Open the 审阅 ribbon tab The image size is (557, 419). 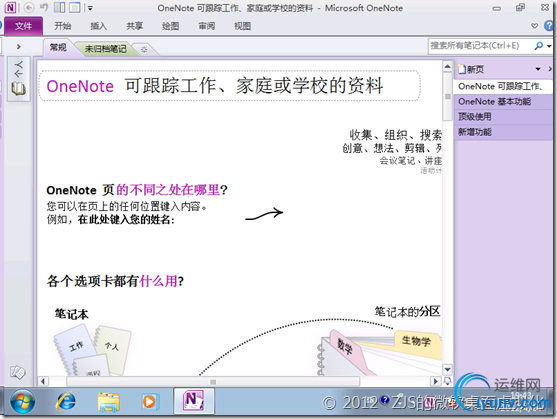[206, 26]
